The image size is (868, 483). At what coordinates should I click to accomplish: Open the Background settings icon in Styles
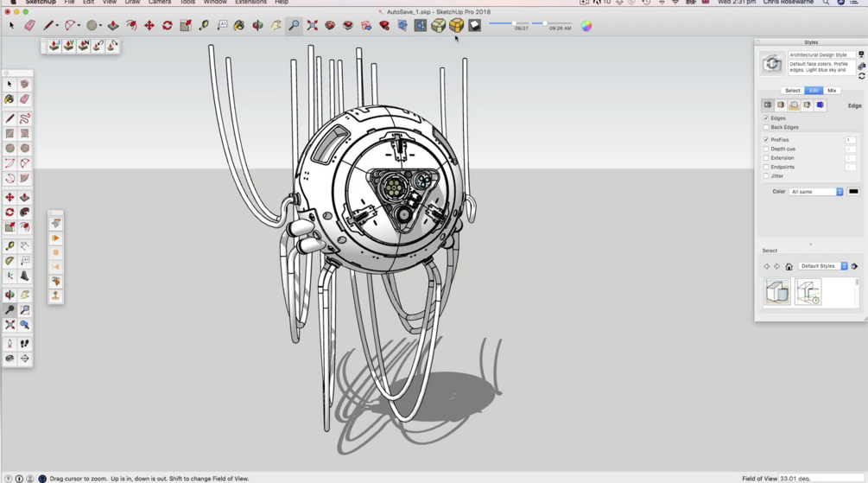pos(794,105)
